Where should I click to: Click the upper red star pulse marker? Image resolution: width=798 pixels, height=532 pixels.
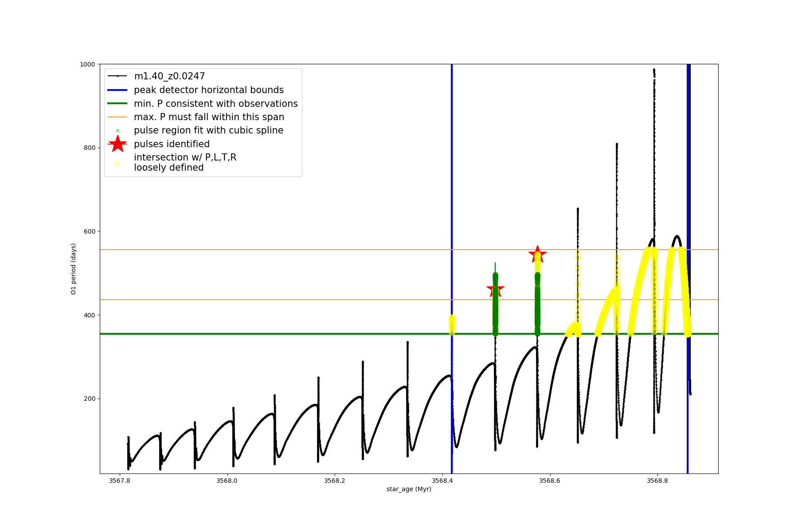537,254
